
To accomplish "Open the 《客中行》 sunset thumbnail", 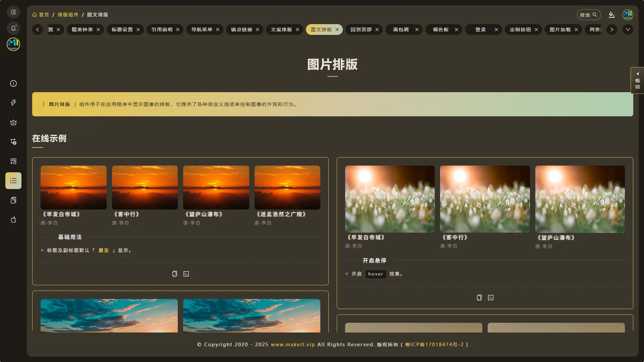I will pos(145,187).
